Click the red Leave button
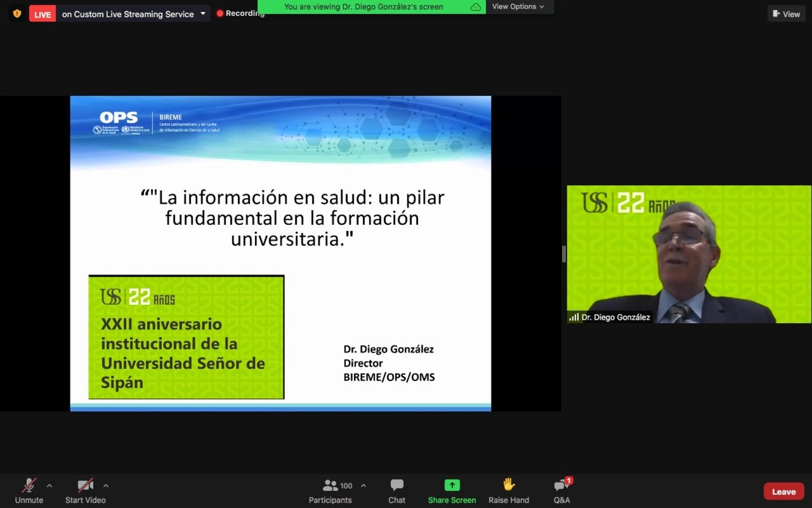Viewport: 812px width, 508px height. click(783, 491)
